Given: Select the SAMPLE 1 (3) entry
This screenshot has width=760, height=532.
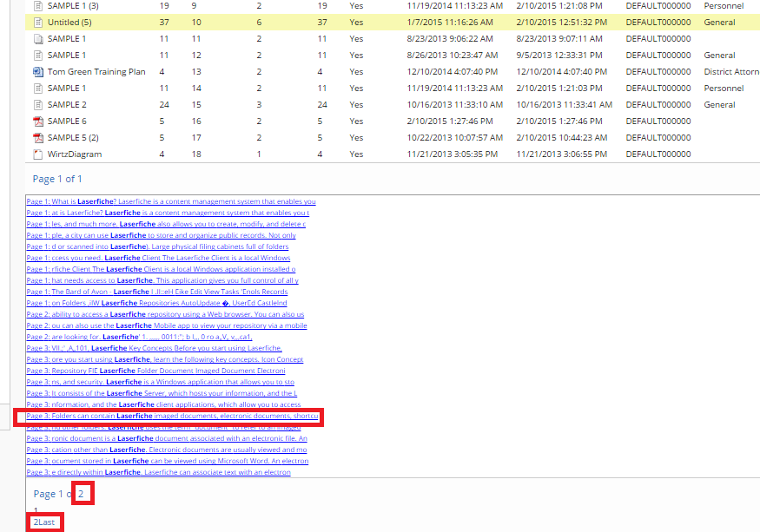Looking at the screenshot, I should click(73, 6).
